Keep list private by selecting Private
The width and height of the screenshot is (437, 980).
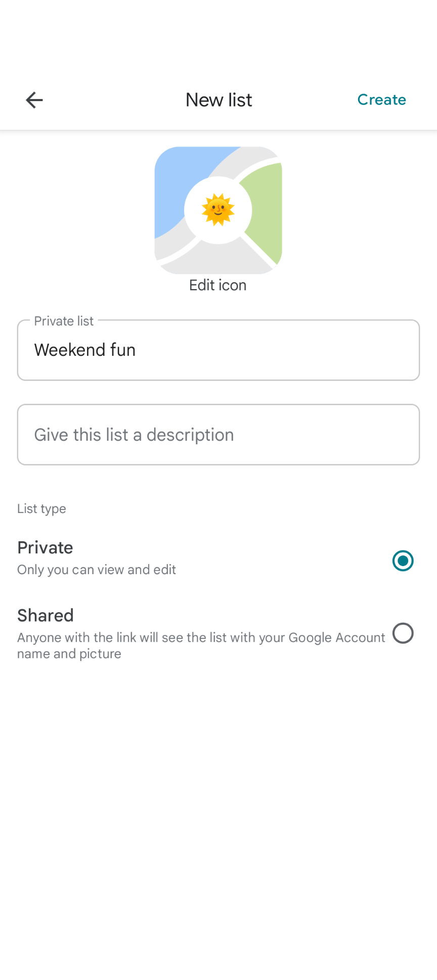pos(403,560)
